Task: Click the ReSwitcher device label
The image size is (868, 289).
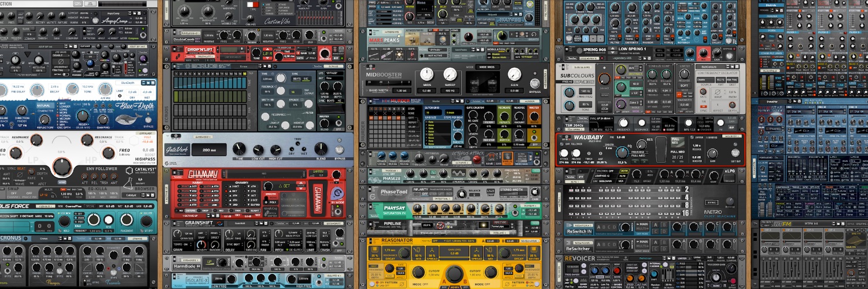Action: [x=577, y=249]
